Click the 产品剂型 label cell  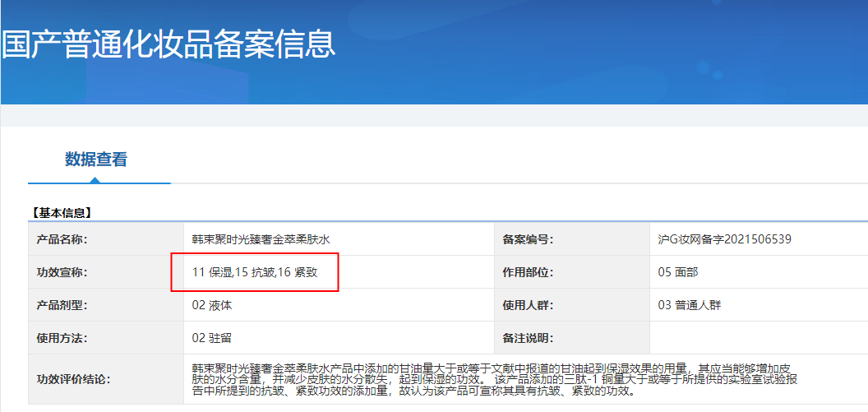click(x=62, y=305)
